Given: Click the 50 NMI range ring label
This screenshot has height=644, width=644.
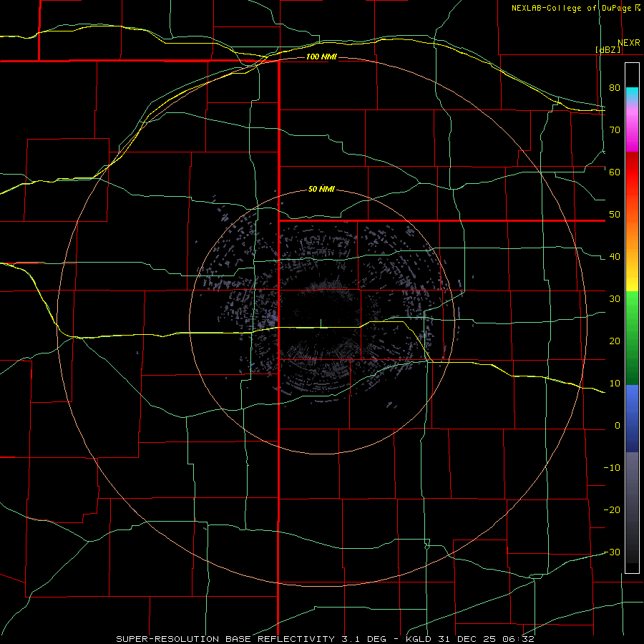Looking at the screenshot, I should (x=321, y=190).
